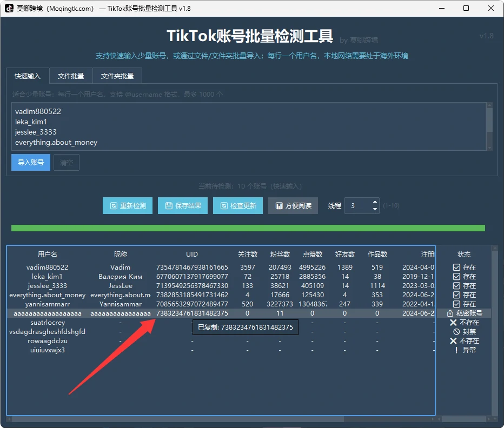The image size is (504, 428).
Task: Click UID 7383234761831482375 in table row
Action: point(192,313)
